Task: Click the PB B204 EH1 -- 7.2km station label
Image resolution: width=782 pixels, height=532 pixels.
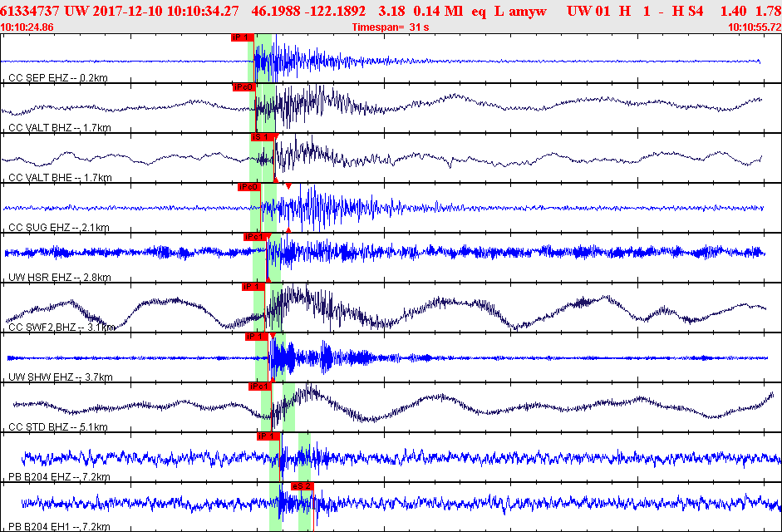Action: [x=59, y=526]
